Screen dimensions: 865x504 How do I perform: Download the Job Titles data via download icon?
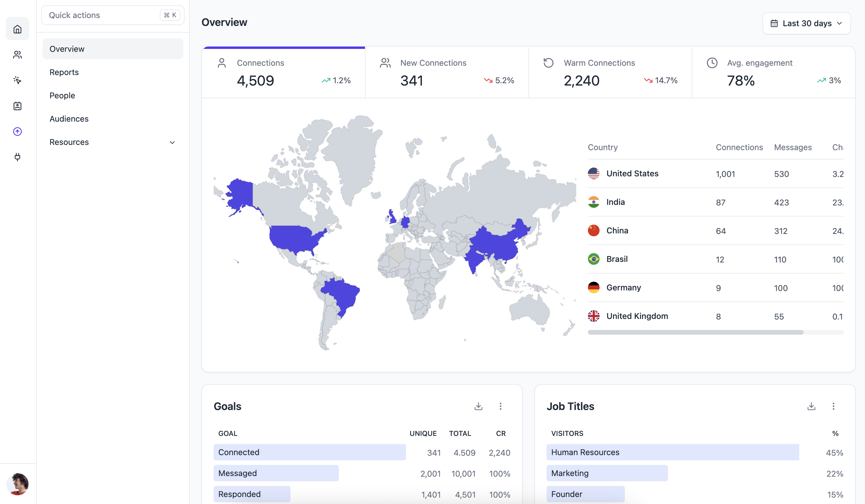click(811, 406)
